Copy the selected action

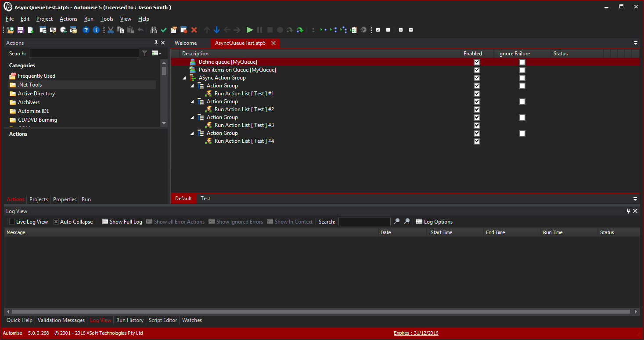(x=120, y=30)
